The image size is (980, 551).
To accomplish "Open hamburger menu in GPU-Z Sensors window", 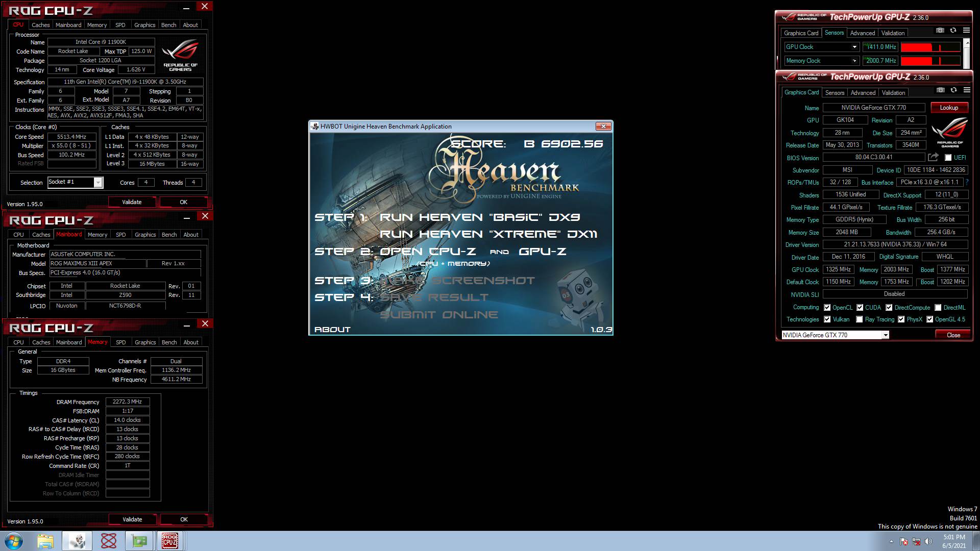I will (966, 31).
